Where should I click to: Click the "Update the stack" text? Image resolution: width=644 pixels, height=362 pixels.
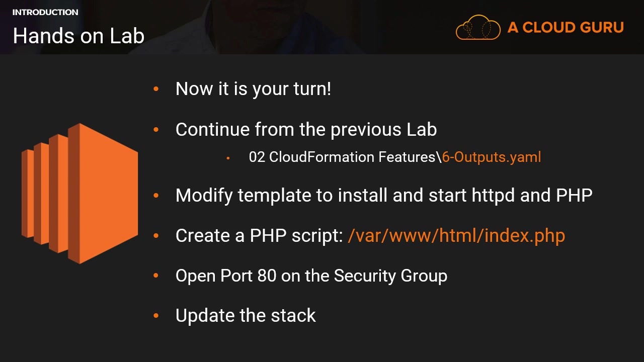tap(246, 316)
